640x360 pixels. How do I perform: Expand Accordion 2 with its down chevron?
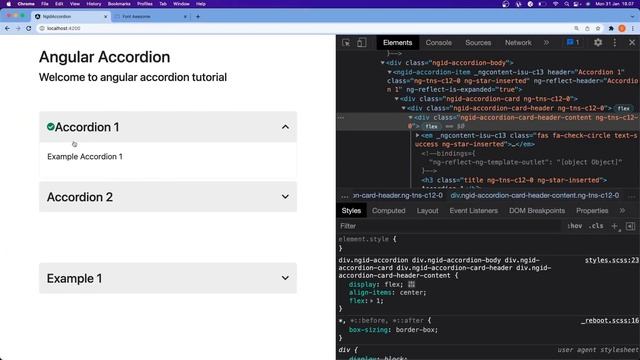coord(285,197)
